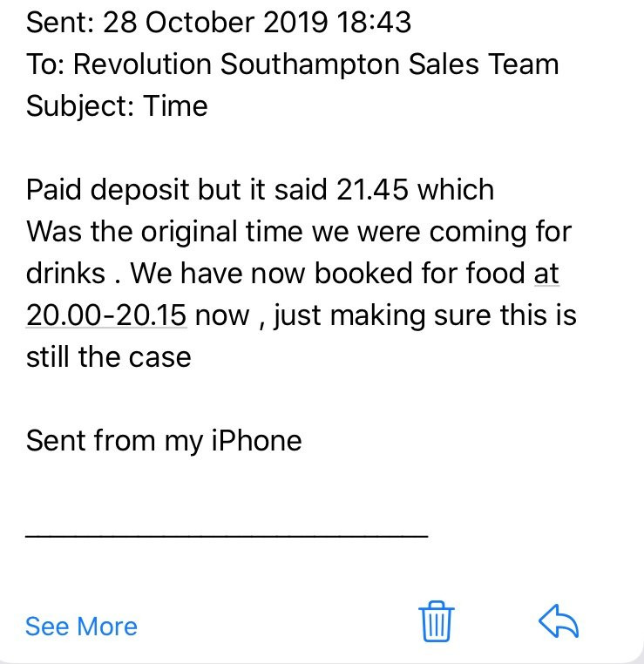This screenshot has height=664, width=644.
Task: Tap the phrase "just making sure this is"
Action: coord(425,316)
